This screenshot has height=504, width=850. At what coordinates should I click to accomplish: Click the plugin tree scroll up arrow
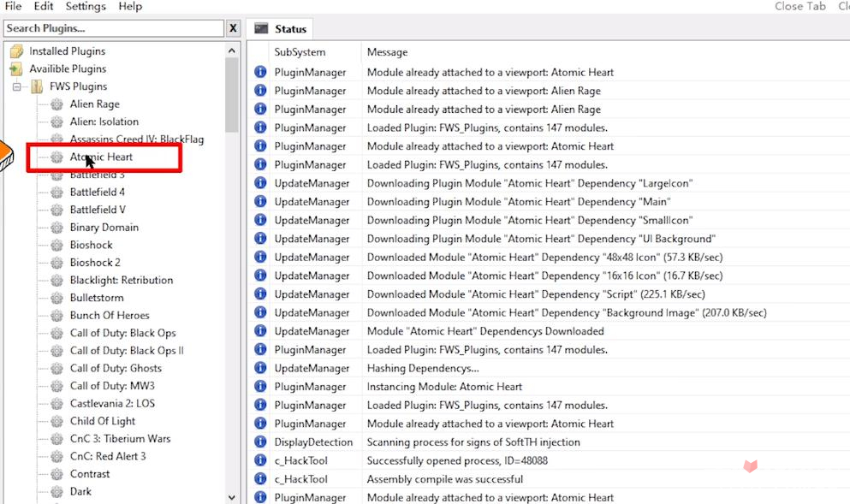232,51
